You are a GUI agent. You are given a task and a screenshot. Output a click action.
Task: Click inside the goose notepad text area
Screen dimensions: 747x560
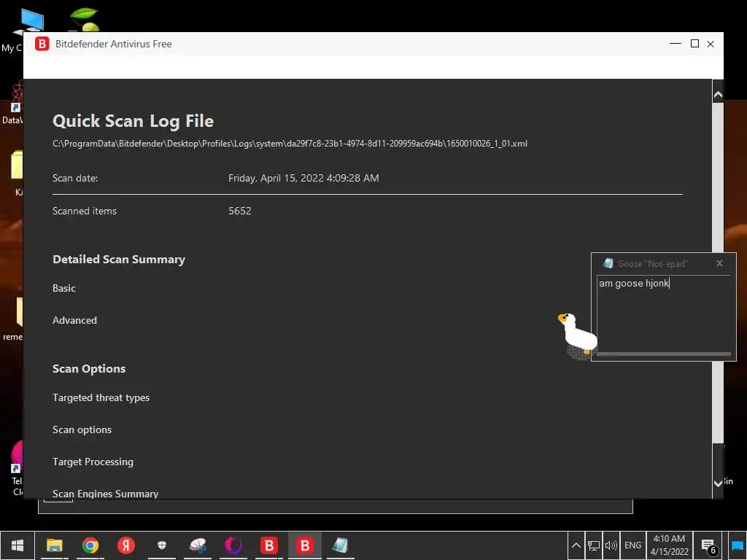click(x=663, y=314)
